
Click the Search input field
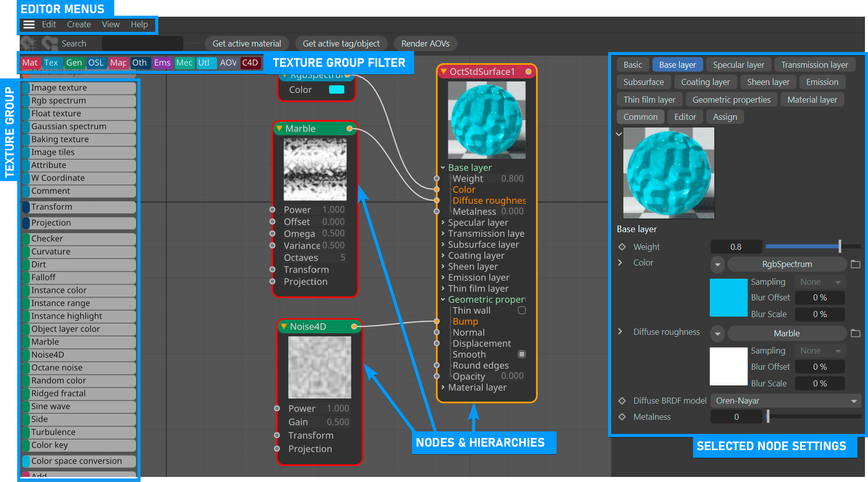[142, 44]
